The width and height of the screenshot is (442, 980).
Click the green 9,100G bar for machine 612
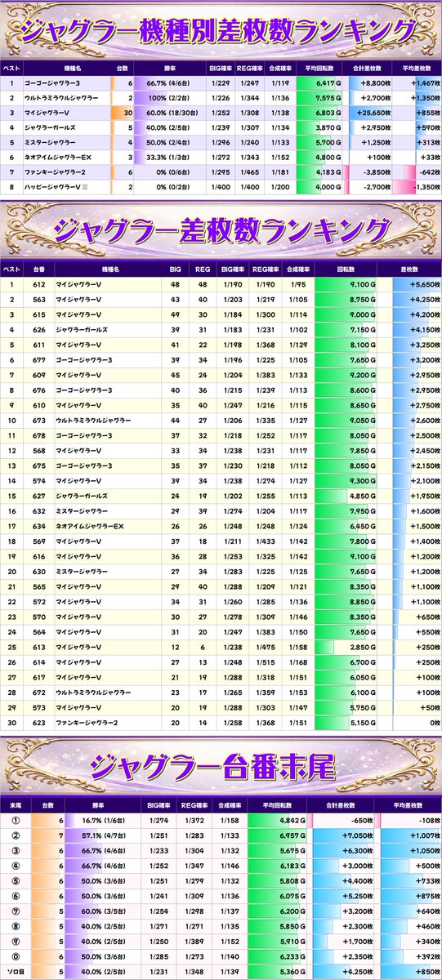click(346, 284)
